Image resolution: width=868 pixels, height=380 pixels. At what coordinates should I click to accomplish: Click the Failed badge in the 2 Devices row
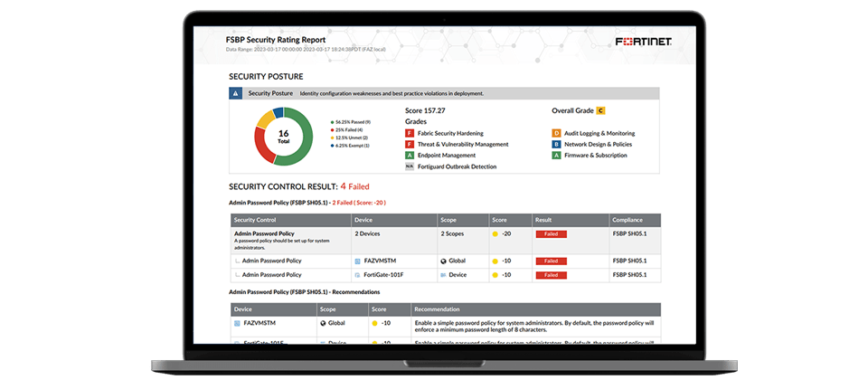[551, 233]
